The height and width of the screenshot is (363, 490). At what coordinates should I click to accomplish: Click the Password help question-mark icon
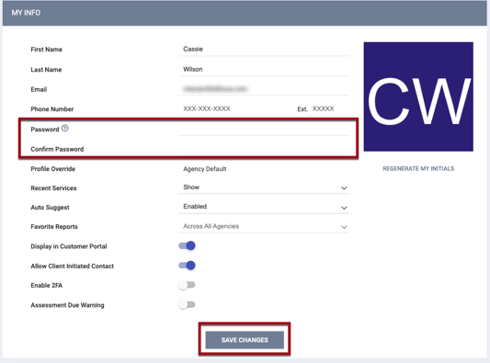point(65,128)
